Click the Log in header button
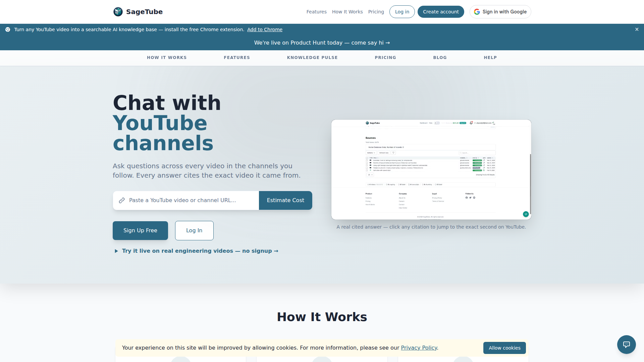The width and height of the screenshot is (644, 362). tap(402, 12)
